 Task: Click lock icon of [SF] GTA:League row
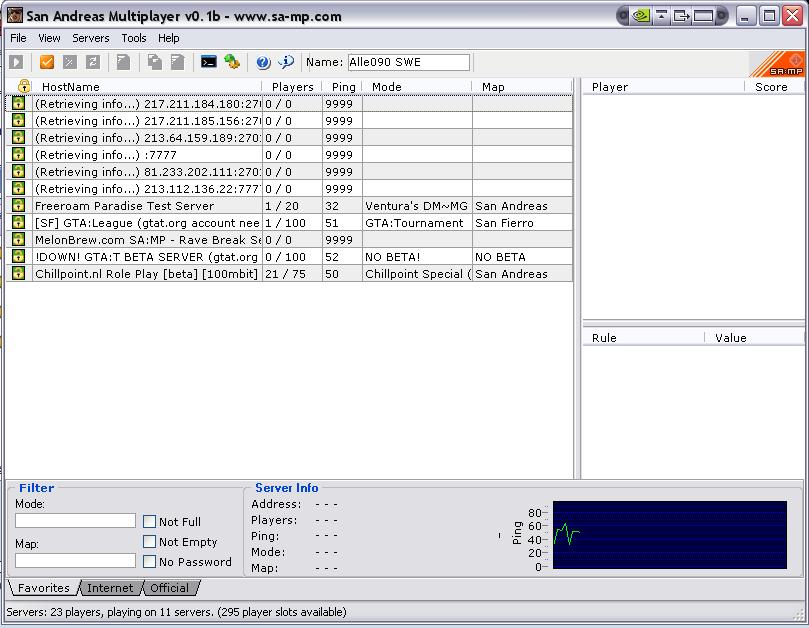19,222
